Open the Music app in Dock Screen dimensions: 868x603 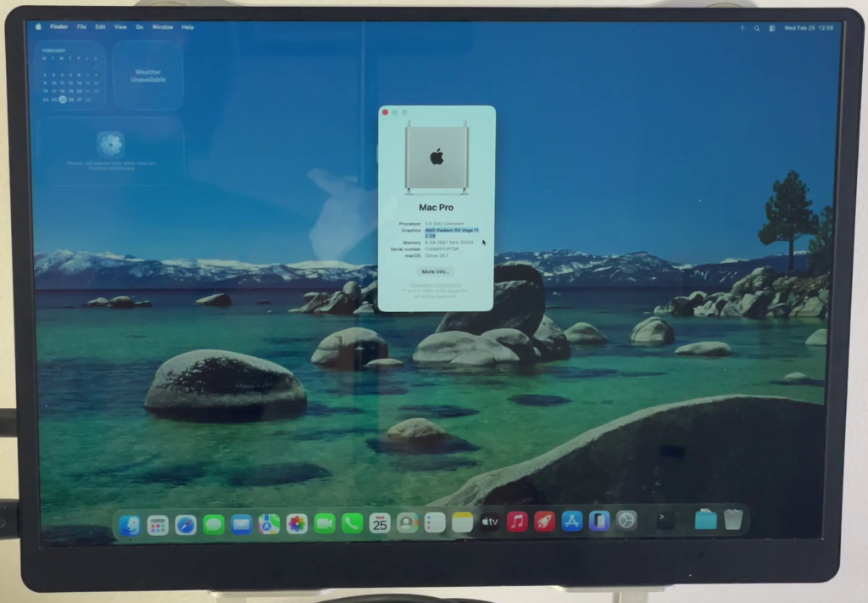click(517, 522)
